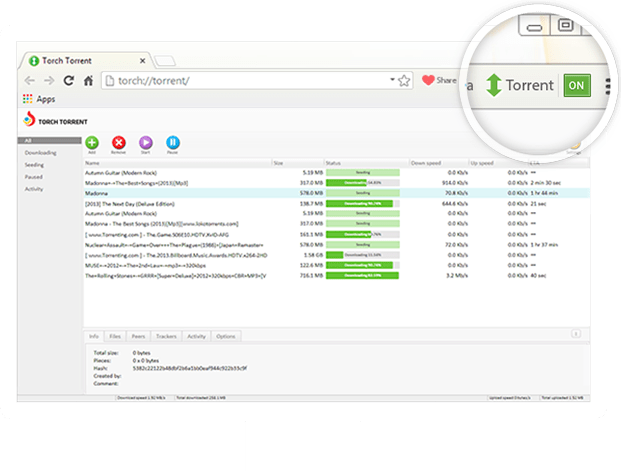Switch to the Files details tab
The height and width of the screenshot is (471, 621).
point(115,336)
